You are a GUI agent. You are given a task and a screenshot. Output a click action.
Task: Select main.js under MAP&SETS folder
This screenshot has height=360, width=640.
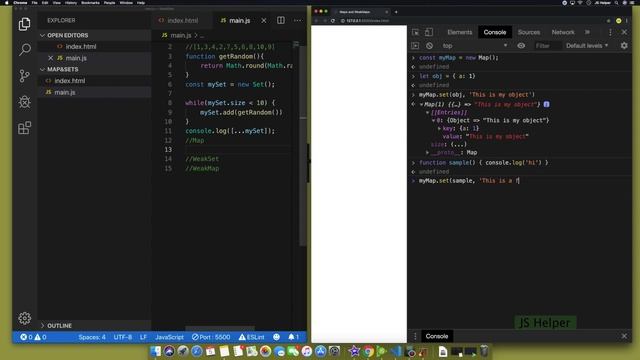[65, 92]
